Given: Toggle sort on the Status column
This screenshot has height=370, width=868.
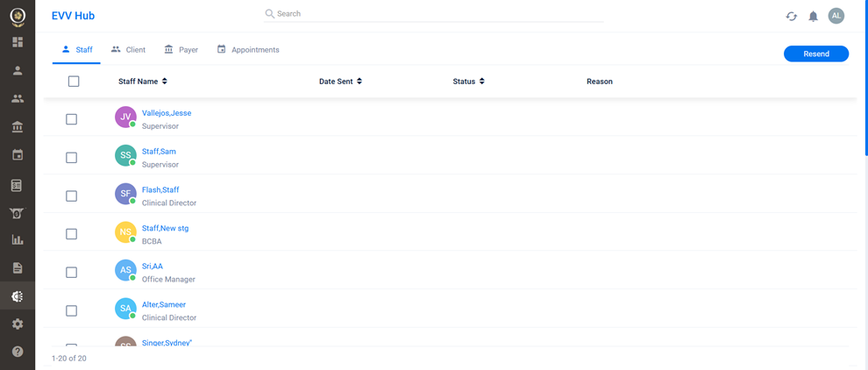Looking at the screenshot, I should tap(482, 82).
